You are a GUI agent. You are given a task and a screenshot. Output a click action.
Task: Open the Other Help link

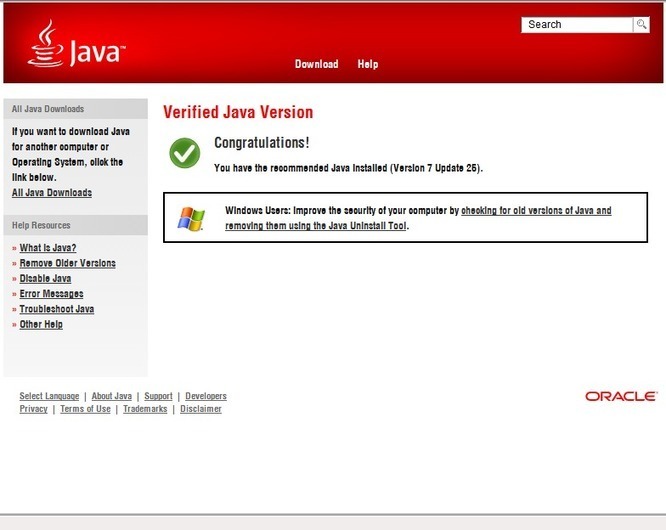click(41, 324)
